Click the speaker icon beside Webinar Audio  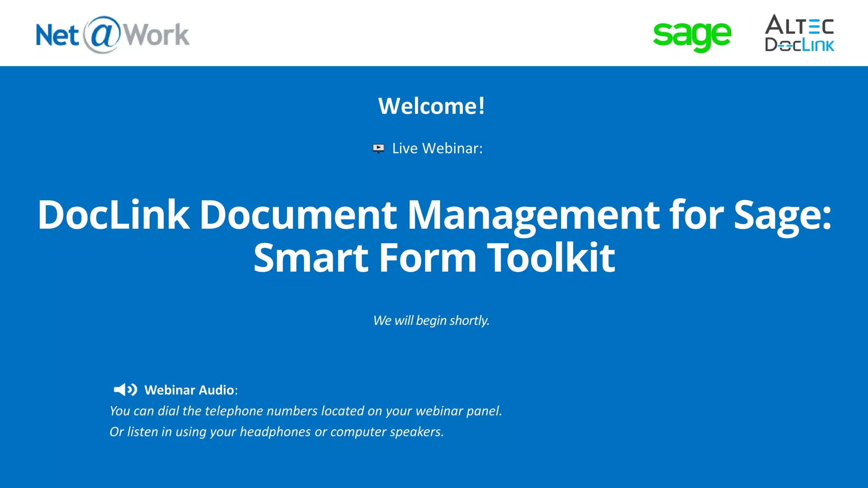125,390
